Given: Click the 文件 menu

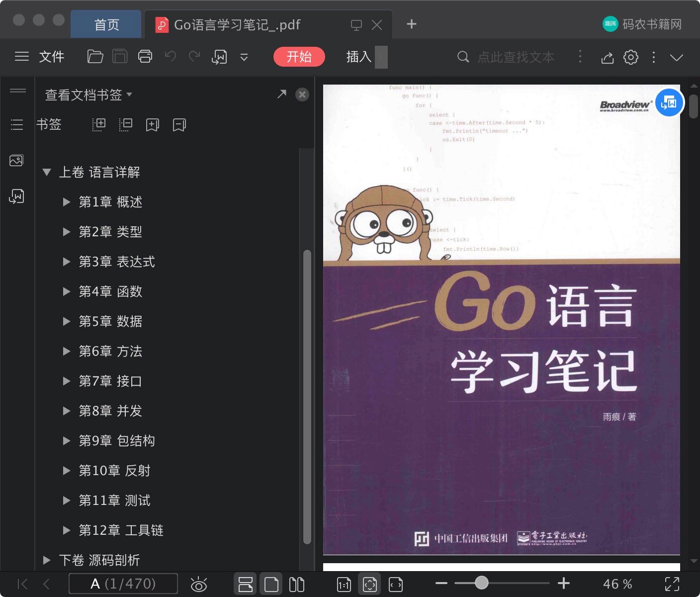Looking at the screenshot, I should [52, 57].
